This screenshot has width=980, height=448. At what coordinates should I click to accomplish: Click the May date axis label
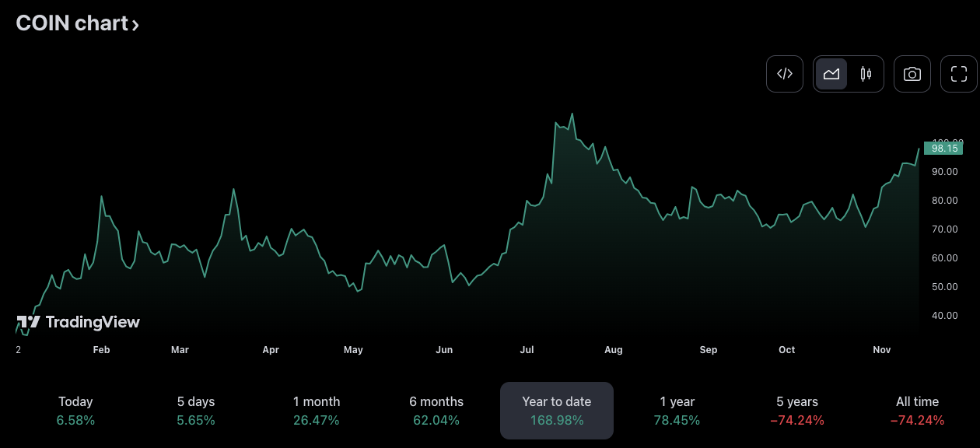[x=353, y=350]
